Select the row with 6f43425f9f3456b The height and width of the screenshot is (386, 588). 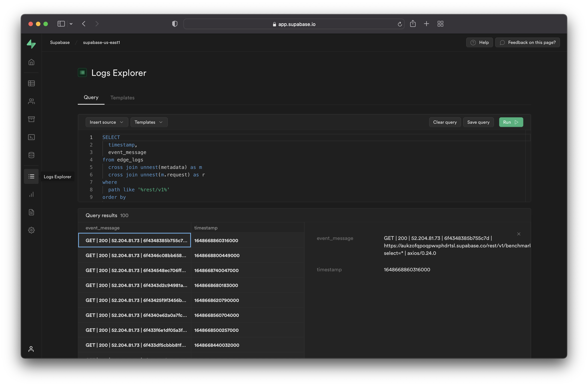pyautogui.click(x=134, y=300)
